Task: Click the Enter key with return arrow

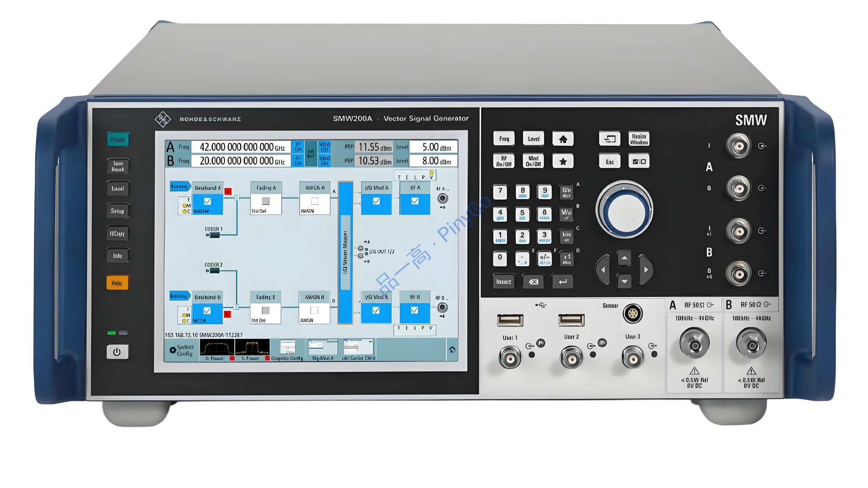Action: (x=563, y=281)
